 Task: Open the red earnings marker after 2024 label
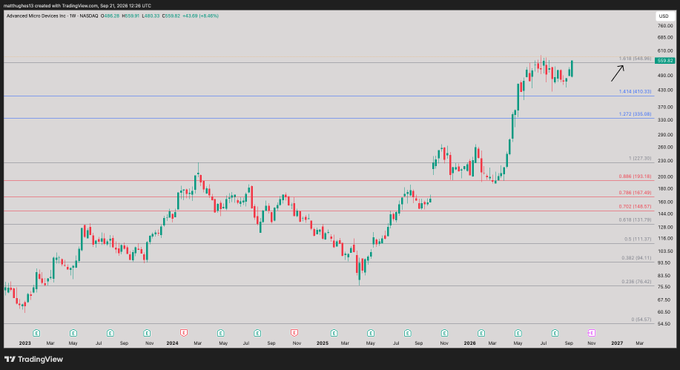coord(184,333)
